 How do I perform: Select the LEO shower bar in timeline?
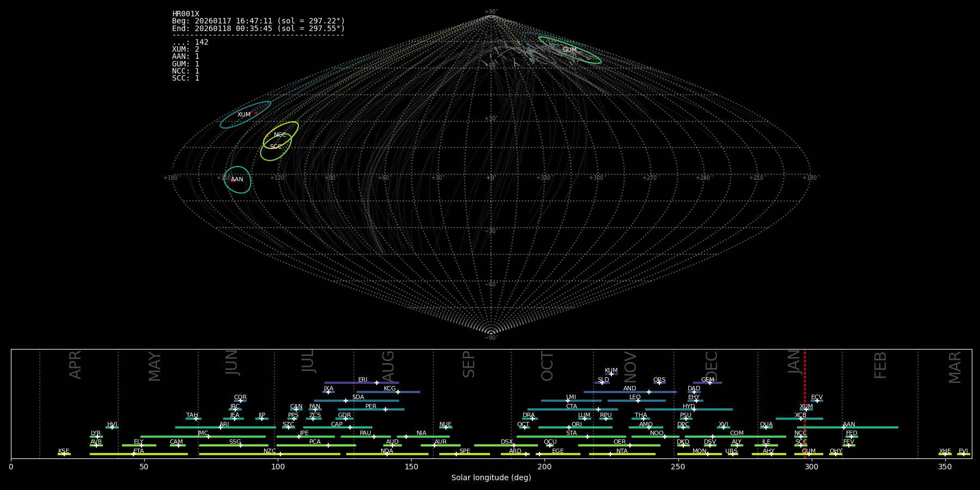point(636,401)
